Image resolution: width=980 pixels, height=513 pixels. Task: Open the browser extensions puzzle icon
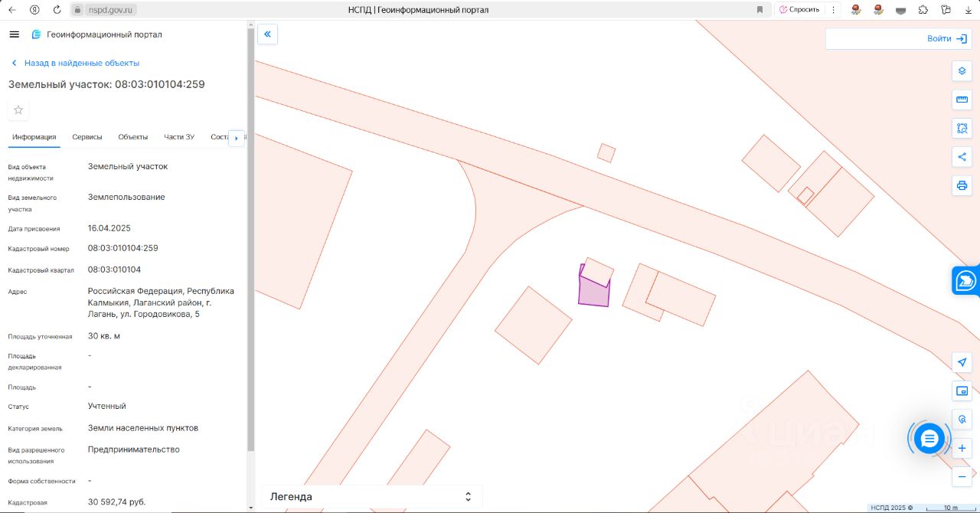pos(923,10)
